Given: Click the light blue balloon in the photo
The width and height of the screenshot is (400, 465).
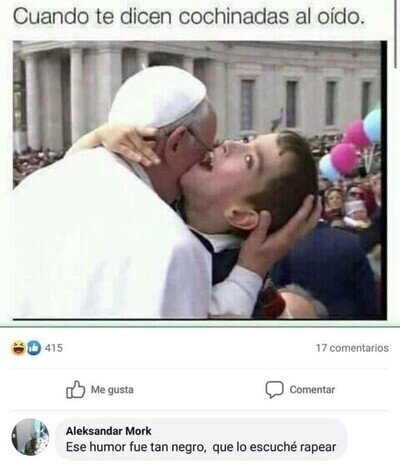Looking at the screenshot, I should click(373, 125).
